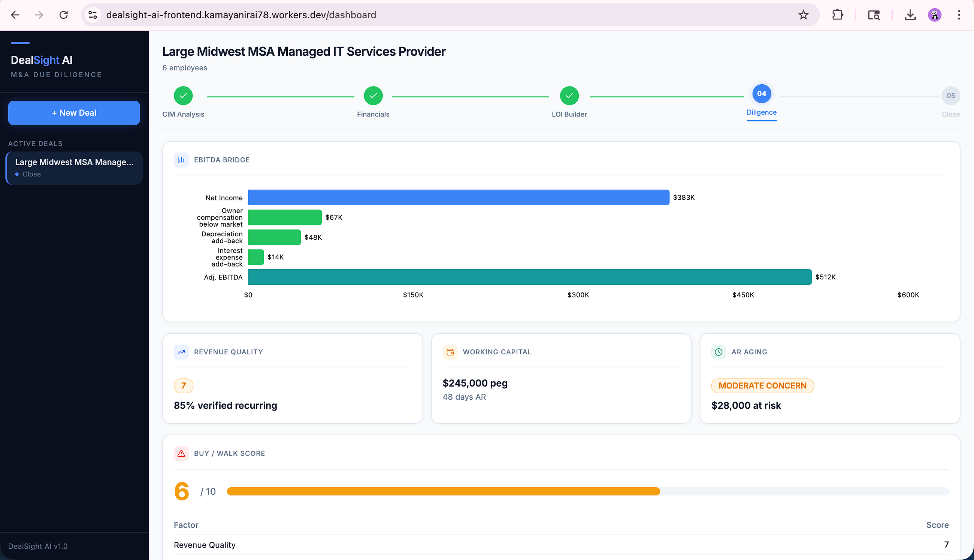Click '$245,000 peg' value
The image size is (974, 560).
(475, 383)
